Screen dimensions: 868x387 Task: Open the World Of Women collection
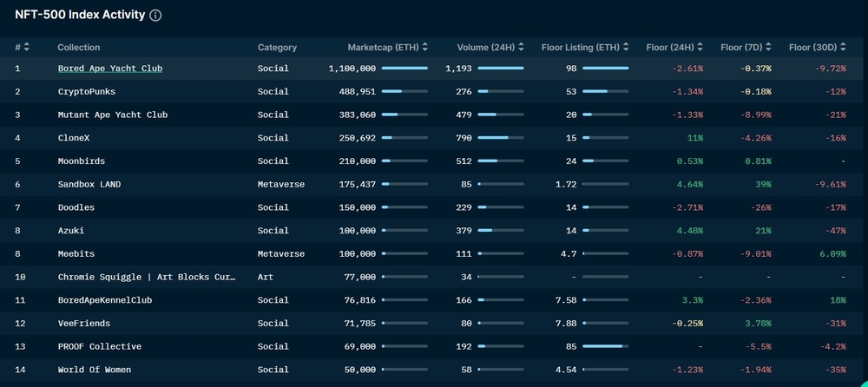click(x=94, y=370)
